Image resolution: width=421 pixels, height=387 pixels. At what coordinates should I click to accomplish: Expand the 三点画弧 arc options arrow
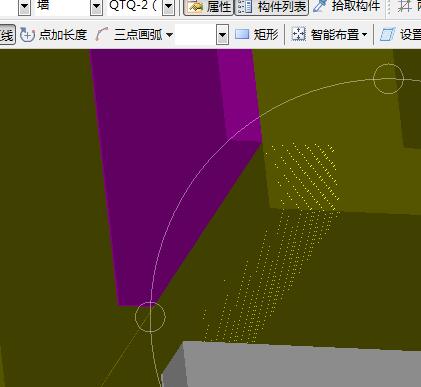[x=170, y=35]
